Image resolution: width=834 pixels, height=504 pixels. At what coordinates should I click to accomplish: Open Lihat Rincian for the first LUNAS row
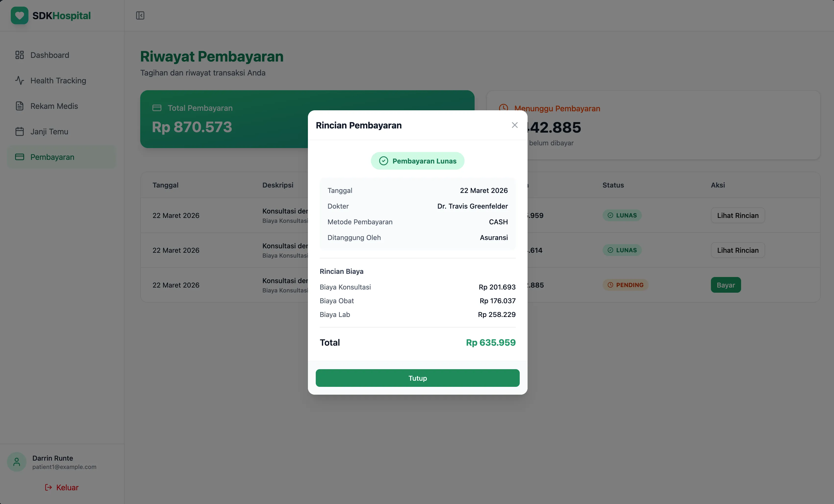tap(738, 215)
